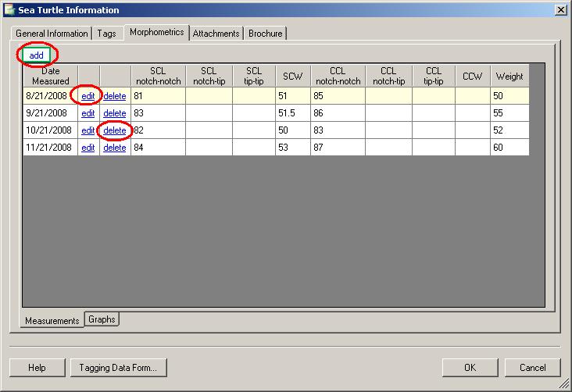The width and height of the screenshot is (572, 392).
Task: Select the Measurements sub-tab
Action: coord(52,321)
